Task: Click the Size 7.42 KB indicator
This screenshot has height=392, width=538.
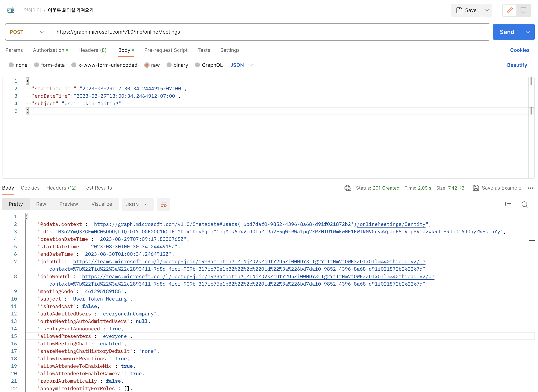Action: 450,188
